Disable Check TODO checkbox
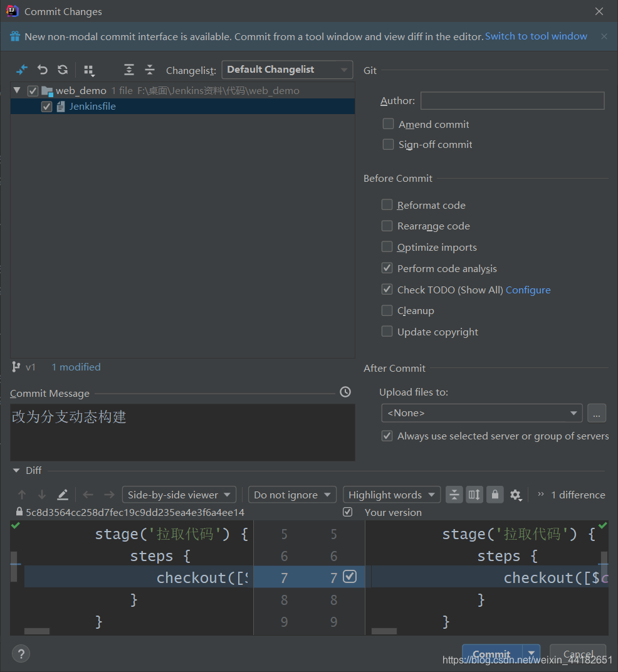This screenshot has width=618, height=672. coord(387,289)
